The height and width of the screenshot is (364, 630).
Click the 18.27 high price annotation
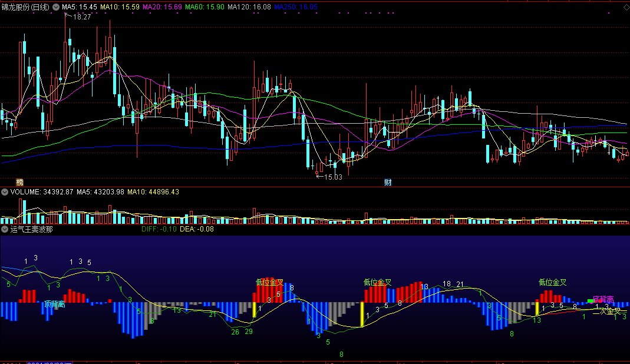tap(82, 17)
